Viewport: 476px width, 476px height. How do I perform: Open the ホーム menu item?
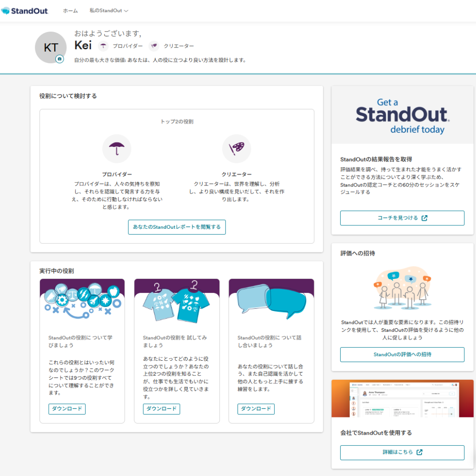coord(71,11)
